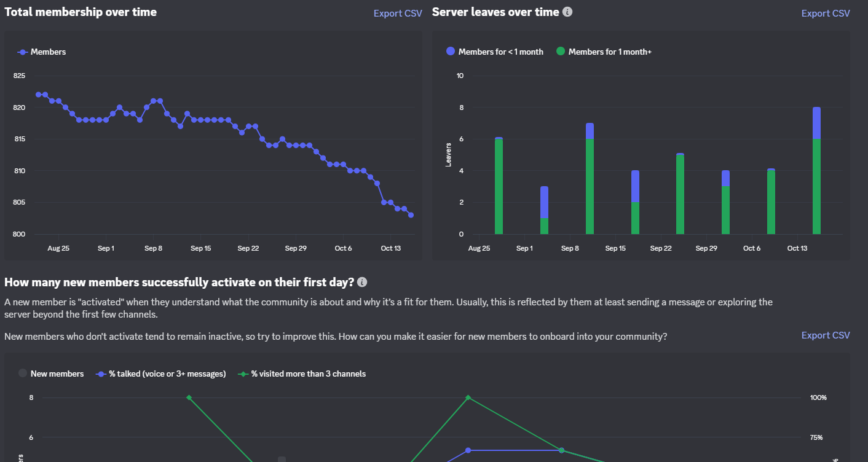Click leftmost green diamond at 100% in activation chart
This screenshot has width=868, height=462.
189,397
